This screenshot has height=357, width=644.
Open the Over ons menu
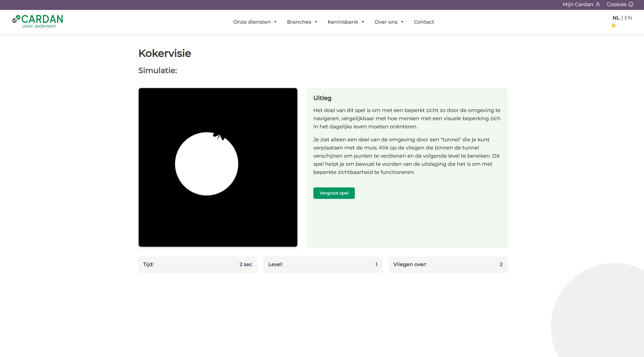386,22
